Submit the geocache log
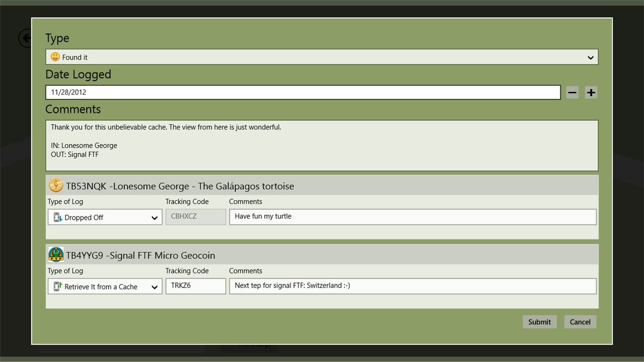 (540, 322)
